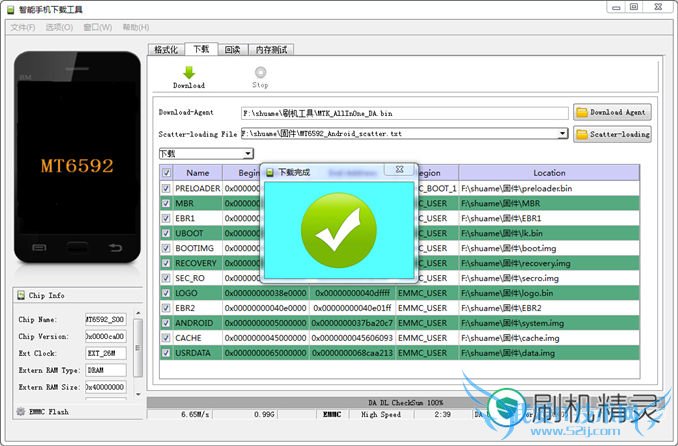Click the Extern RAM Size field
The width and height of the screenshot is (678, 446).
tap(106, 387)
